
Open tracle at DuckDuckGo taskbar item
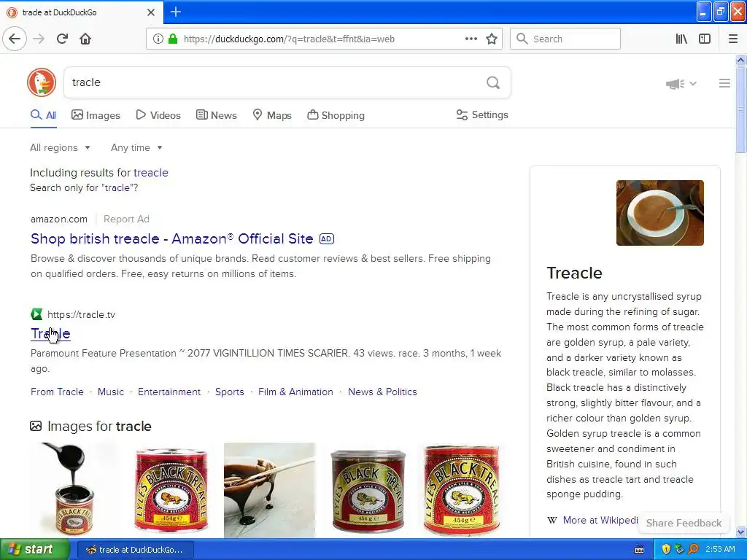(x=135, y=550)
